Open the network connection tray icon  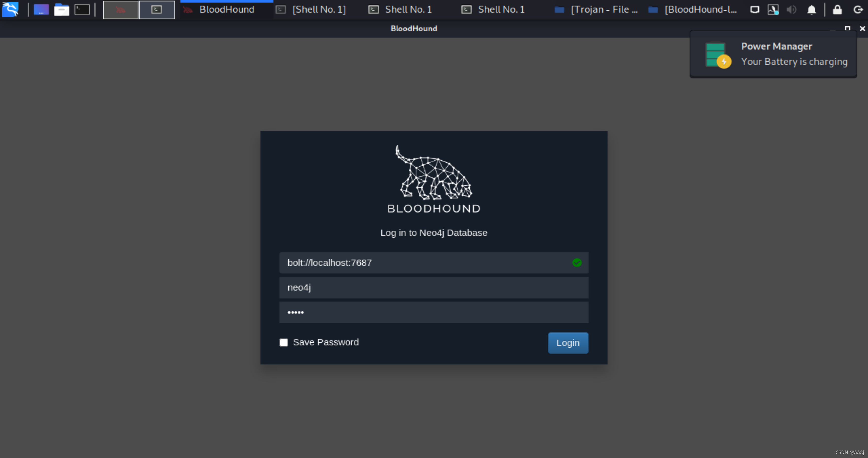click(x=773, y=9)
